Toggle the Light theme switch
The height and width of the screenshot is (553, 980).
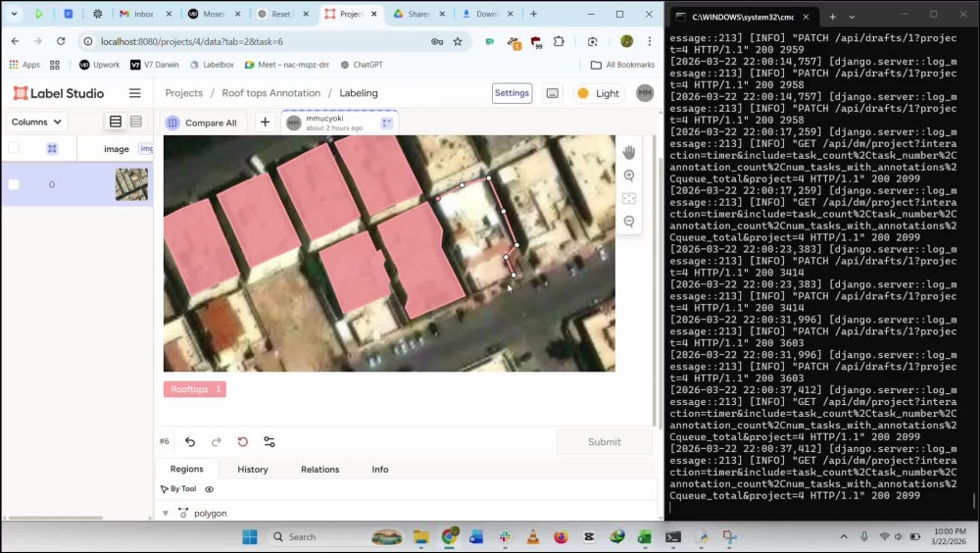[x=599, y=93]
